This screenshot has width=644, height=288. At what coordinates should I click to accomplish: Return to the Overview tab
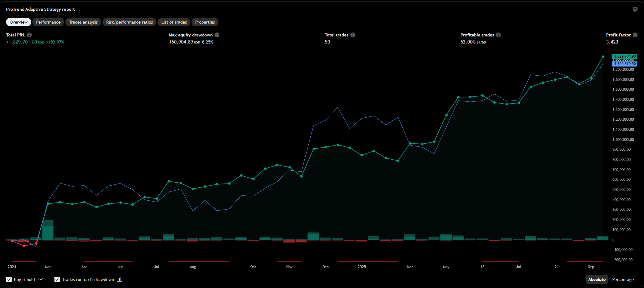18,22
